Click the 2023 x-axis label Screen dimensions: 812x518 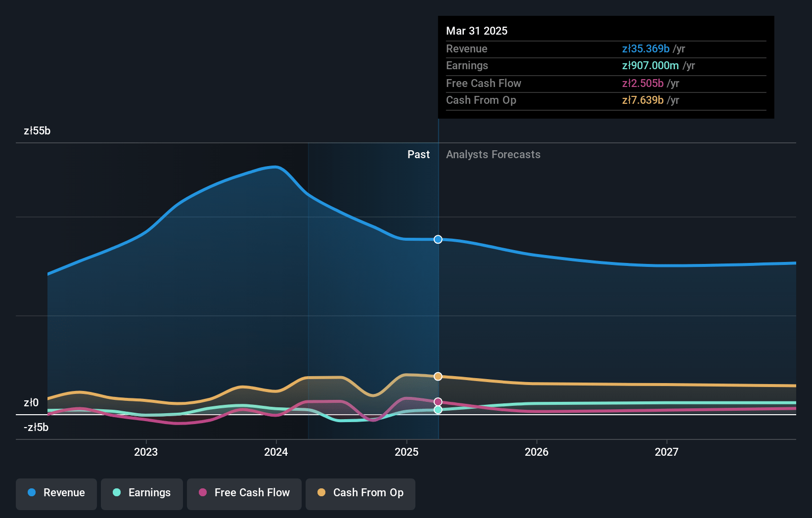[146, 452]
